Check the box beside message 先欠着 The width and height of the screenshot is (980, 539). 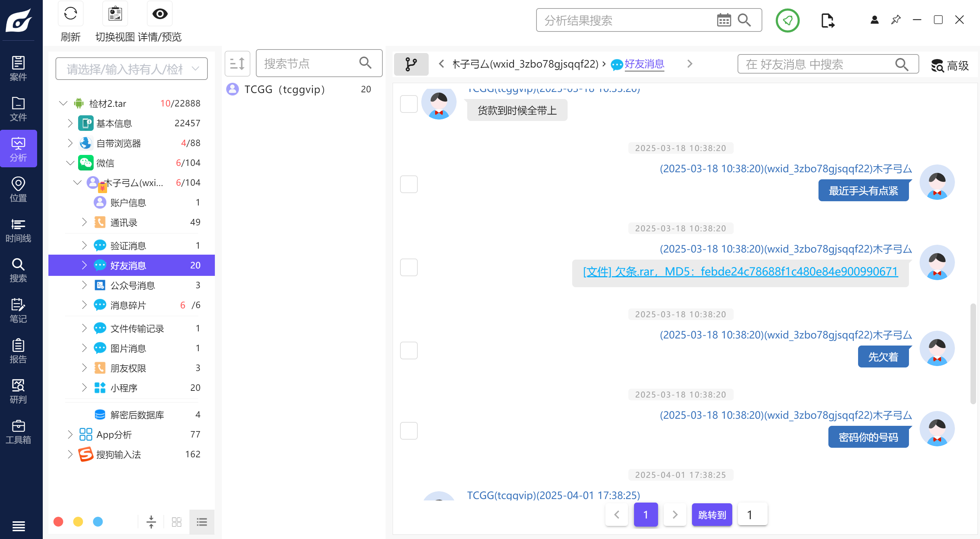tap(409, 350)
